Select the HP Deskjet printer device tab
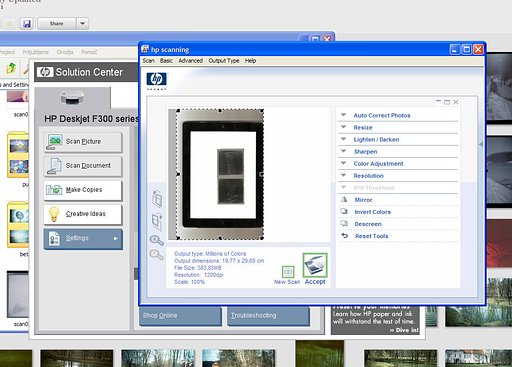 [73, 98]
